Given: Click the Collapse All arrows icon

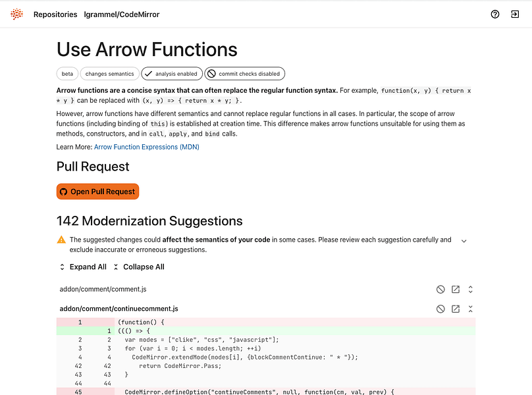Looking at the screenshot, I should click(x=116, y=267).
